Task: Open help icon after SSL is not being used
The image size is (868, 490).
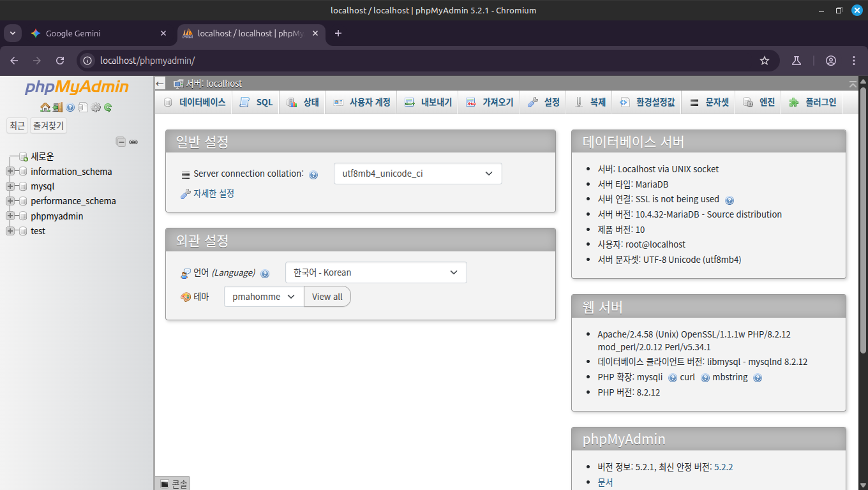Action: (x=730, y=200)
